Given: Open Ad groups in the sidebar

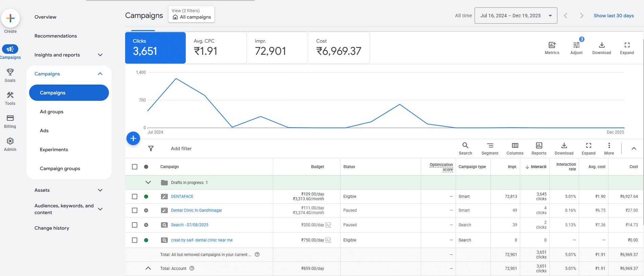Looking at the screenshot, I should click(x=52, y=112).
